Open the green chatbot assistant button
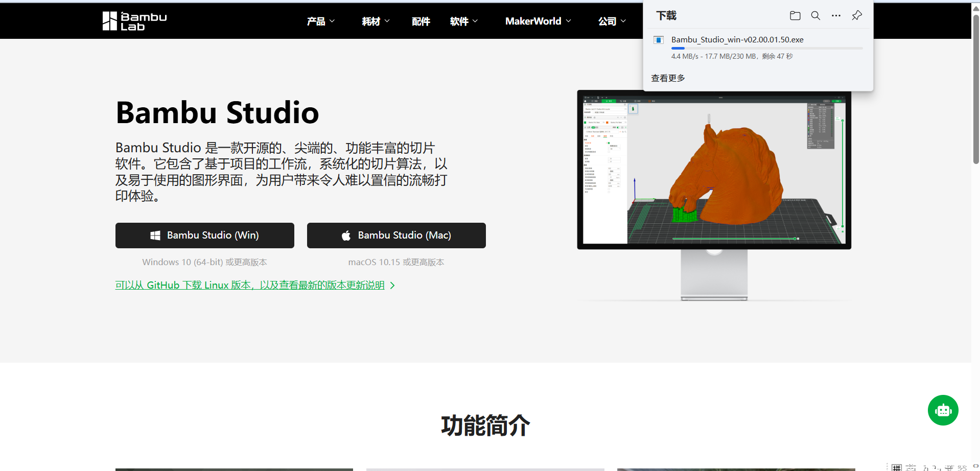This screenshot has width=980, height=471. click(x=943, y=410)
